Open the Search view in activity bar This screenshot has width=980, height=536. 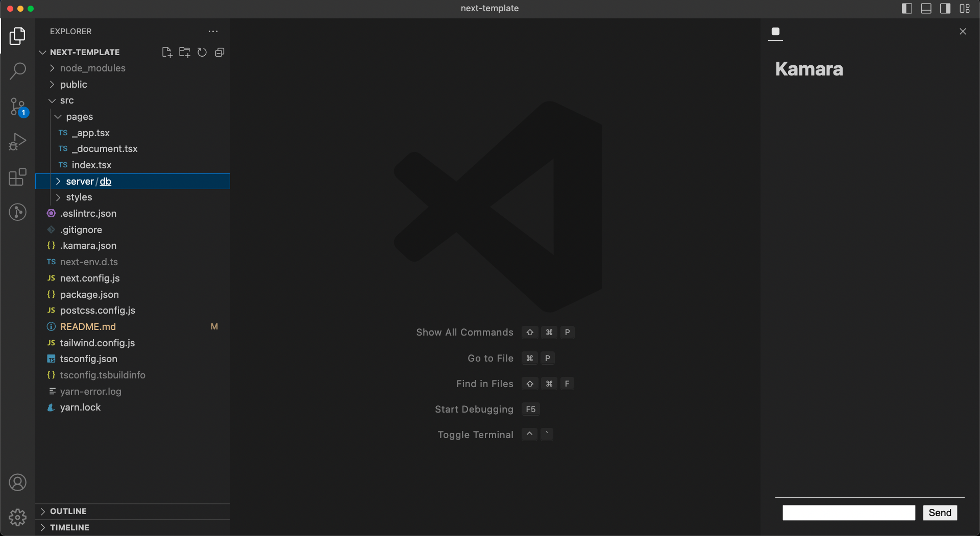17,71
